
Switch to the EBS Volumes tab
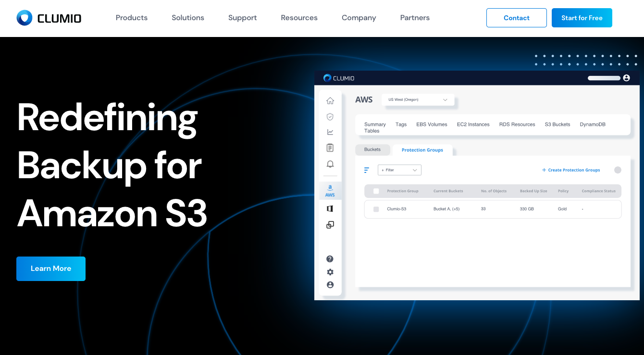coord(432,124)
